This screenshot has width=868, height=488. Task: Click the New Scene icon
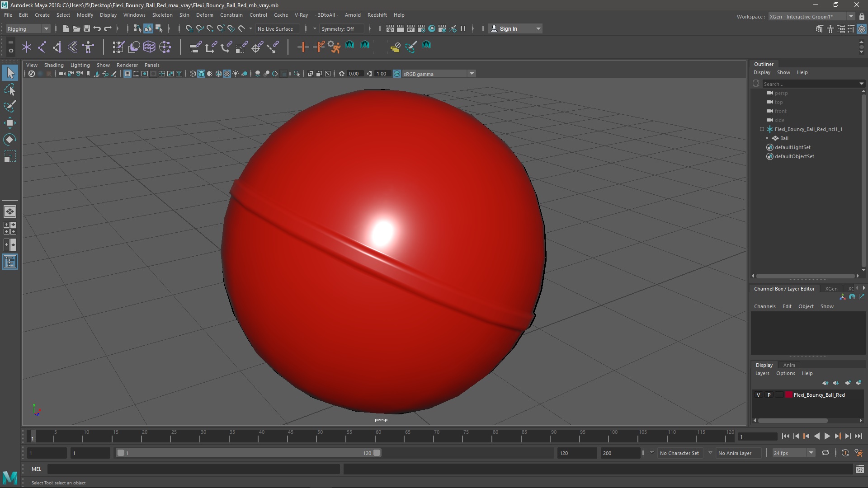point(66,28)
